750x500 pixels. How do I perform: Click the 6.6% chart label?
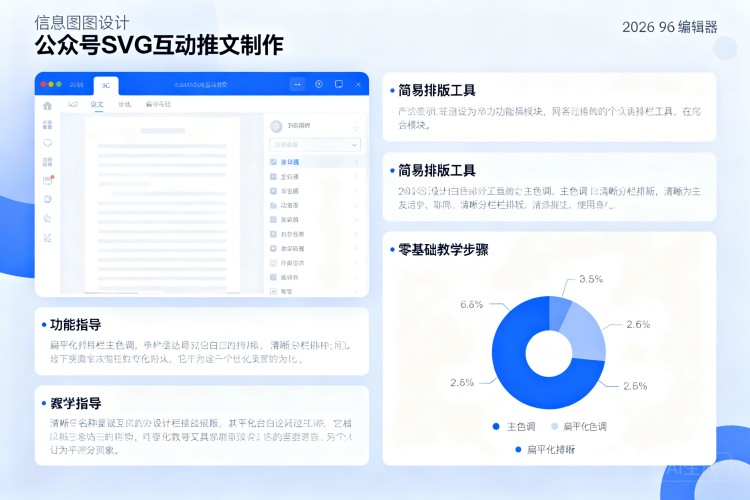(472, 304)
